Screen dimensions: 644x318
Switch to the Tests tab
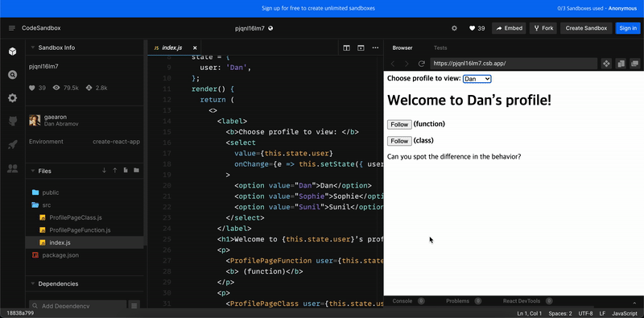click(440, 48)
